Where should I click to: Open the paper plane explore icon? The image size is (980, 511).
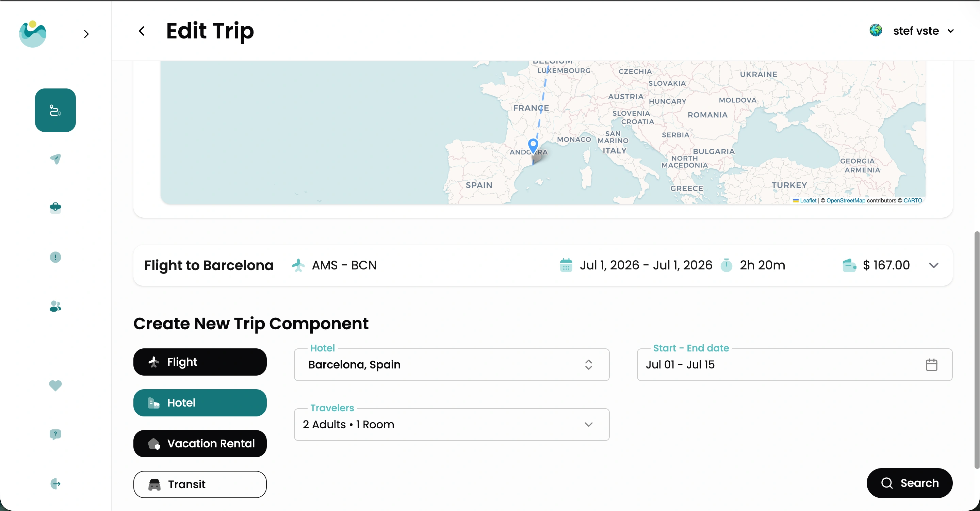55,159
